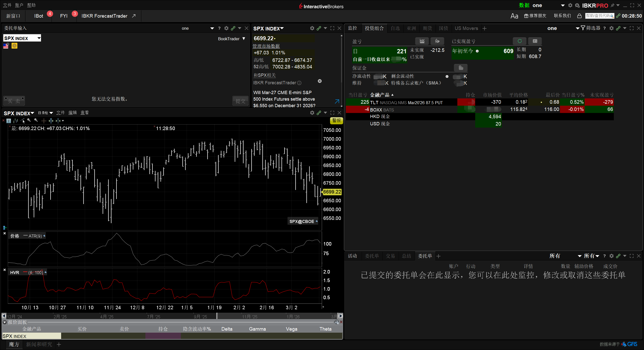Open SPX INDEX symbol dropdown in order entry
644x350 pixels.
39,38
